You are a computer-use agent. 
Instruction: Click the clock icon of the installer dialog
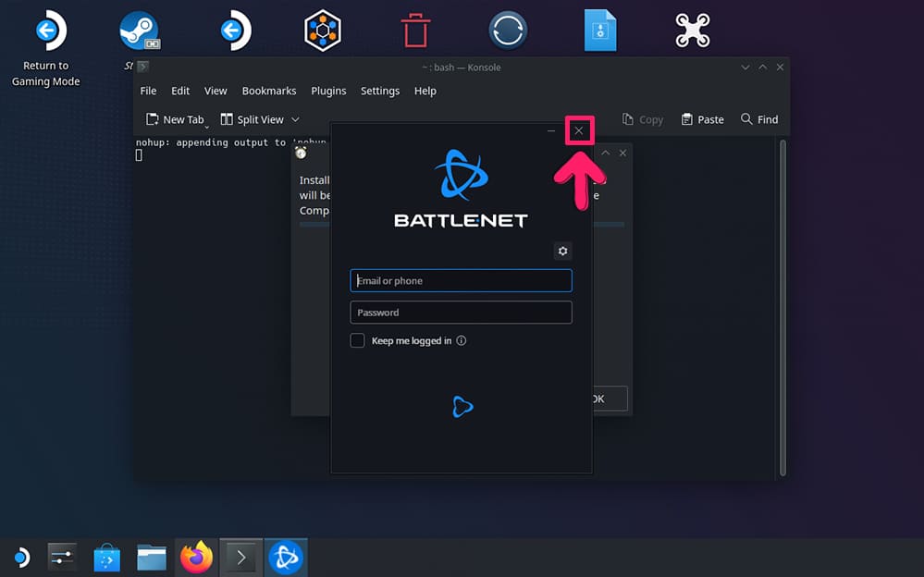click(x=302, y=153)
